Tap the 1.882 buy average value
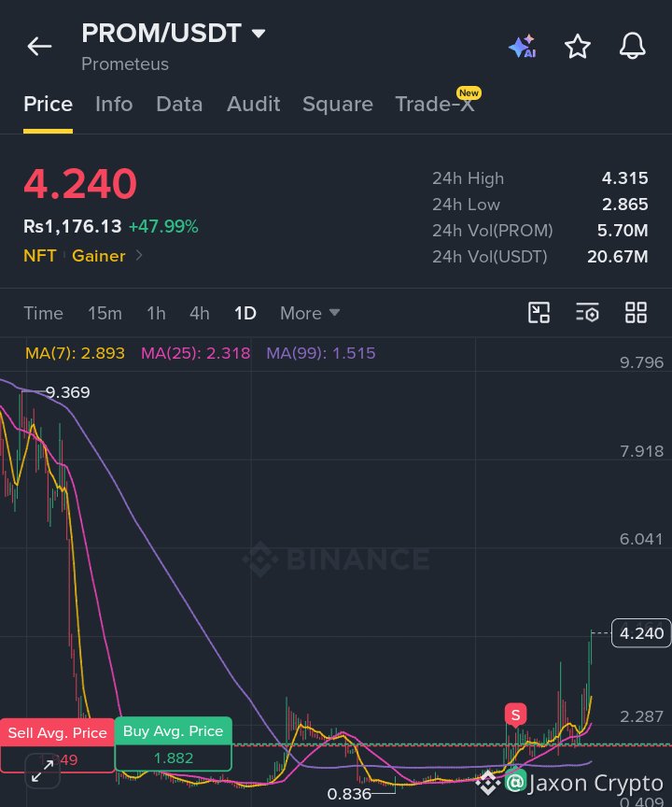The width and height of the screenshot is (672, 807). pyautogui.click(x=174, y=758)
